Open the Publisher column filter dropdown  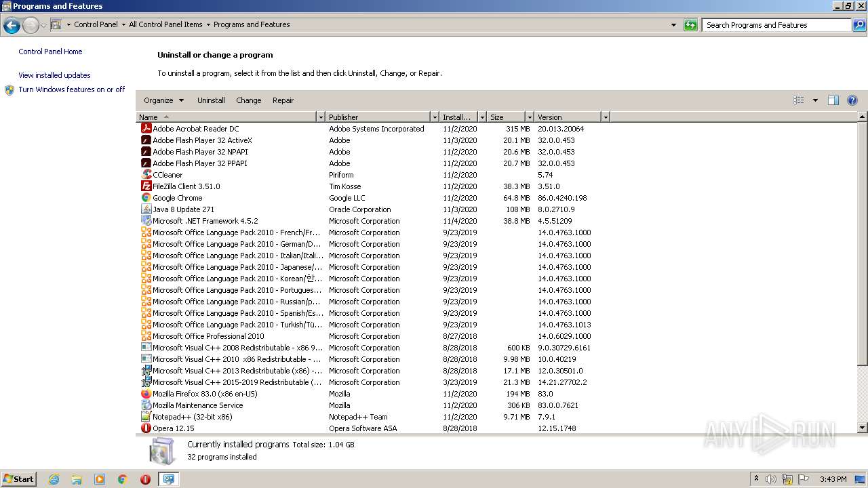point(435,117)
